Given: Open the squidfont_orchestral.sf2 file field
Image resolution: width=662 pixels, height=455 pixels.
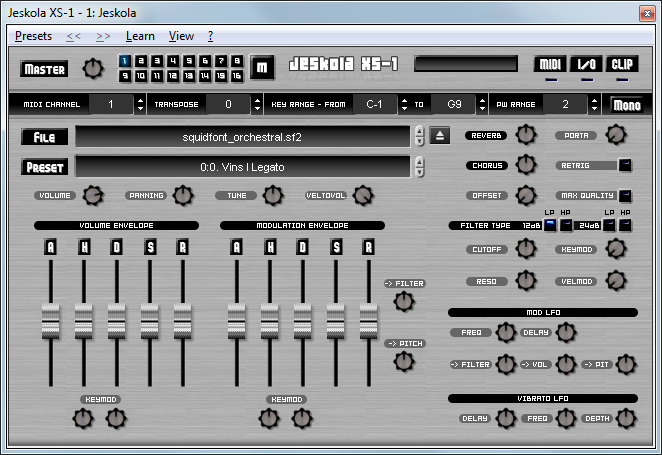Looking at the screenshot, I should (x=243, y=137).
